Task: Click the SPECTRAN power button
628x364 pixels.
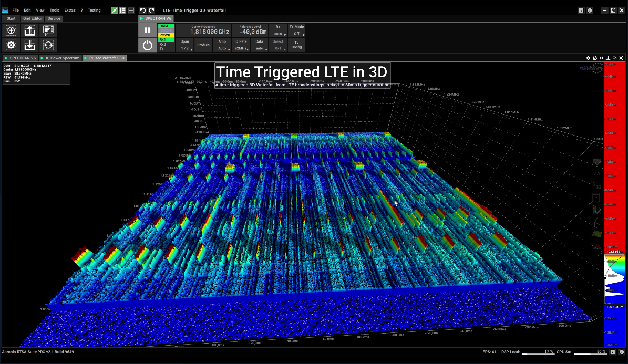Action: point(147,45)
